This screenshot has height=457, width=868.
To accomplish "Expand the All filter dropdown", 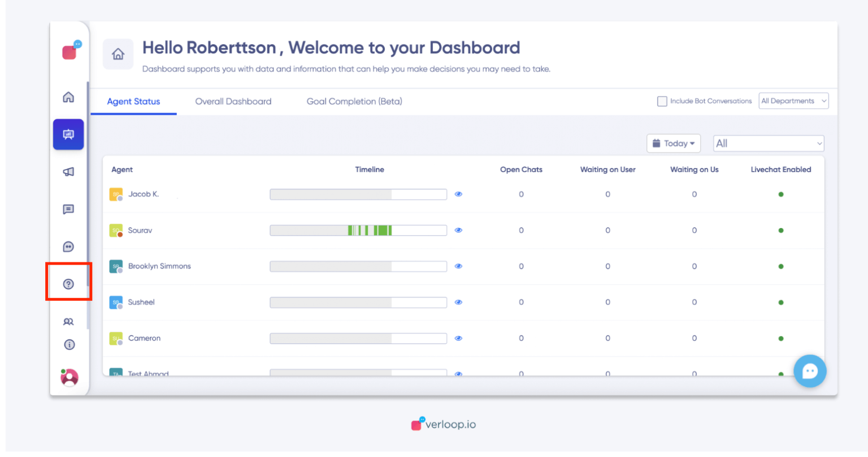I will [768, 144].
